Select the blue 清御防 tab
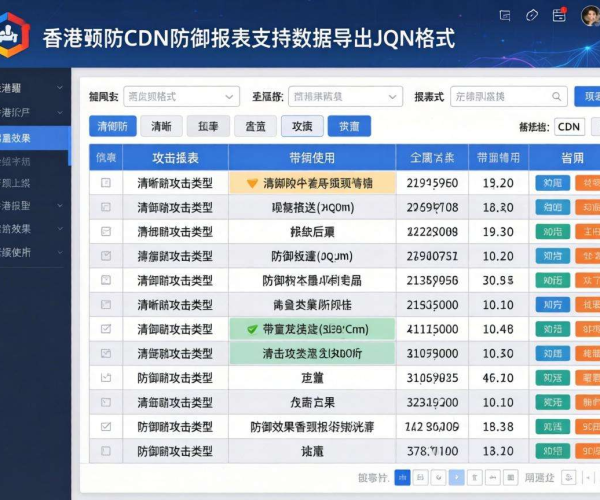Image resolution: width=600 pixels, height=500 pixels. (113, 126)
